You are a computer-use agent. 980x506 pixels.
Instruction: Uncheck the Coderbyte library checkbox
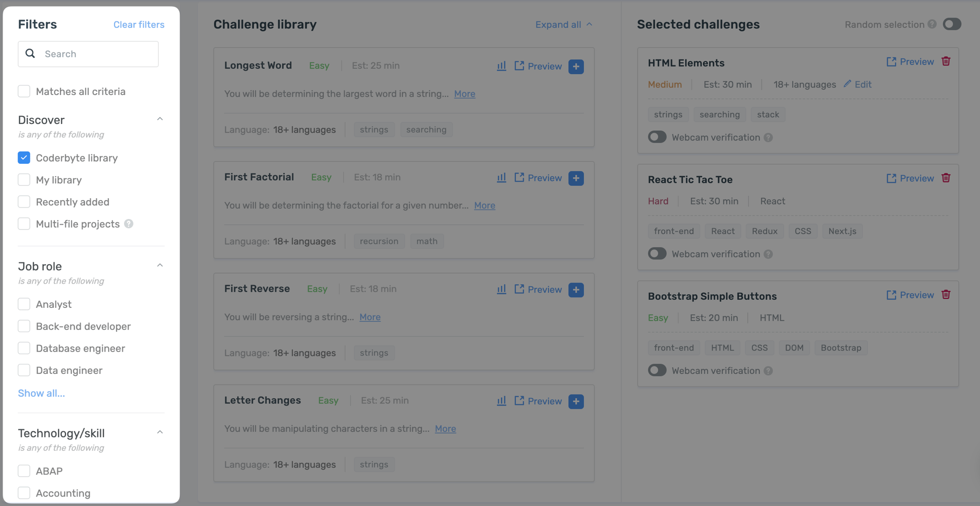pyautogui.click(x=24, y=158)
